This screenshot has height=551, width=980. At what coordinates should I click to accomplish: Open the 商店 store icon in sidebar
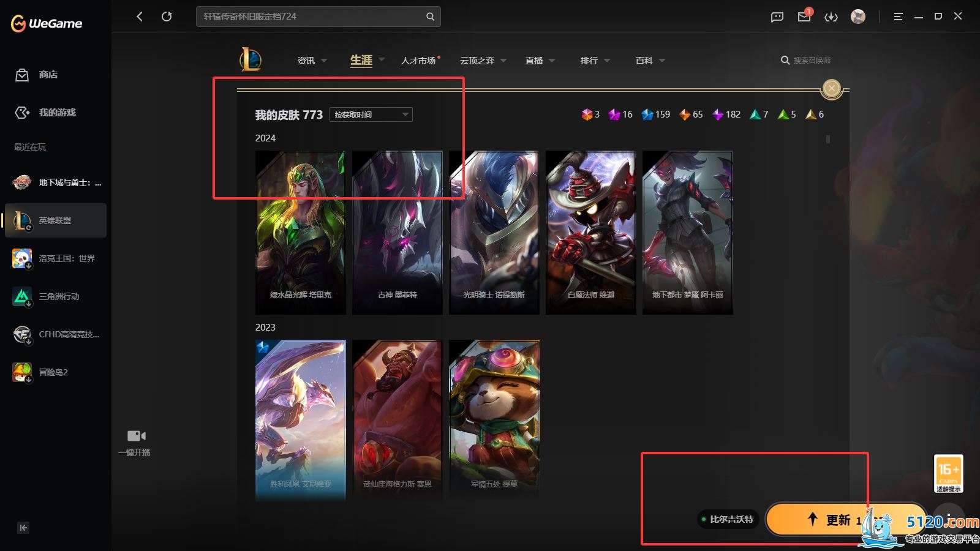[22, 75]
